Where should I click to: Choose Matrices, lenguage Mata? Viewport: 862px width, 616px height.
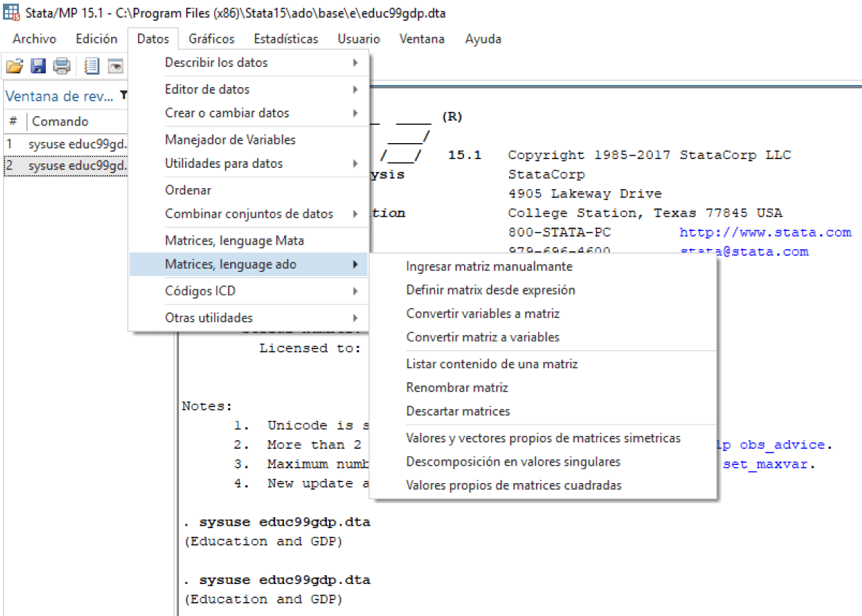coord(248,241)
